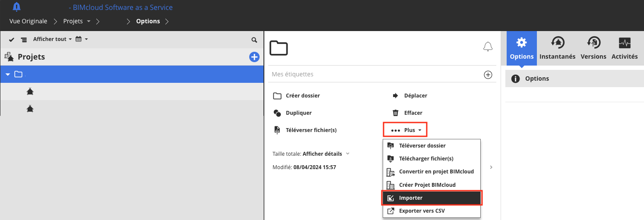Open the Plus more-actions dropdown
Image resolution: width=644 pixels, height=220 pixels.
(x=406, y=130)
